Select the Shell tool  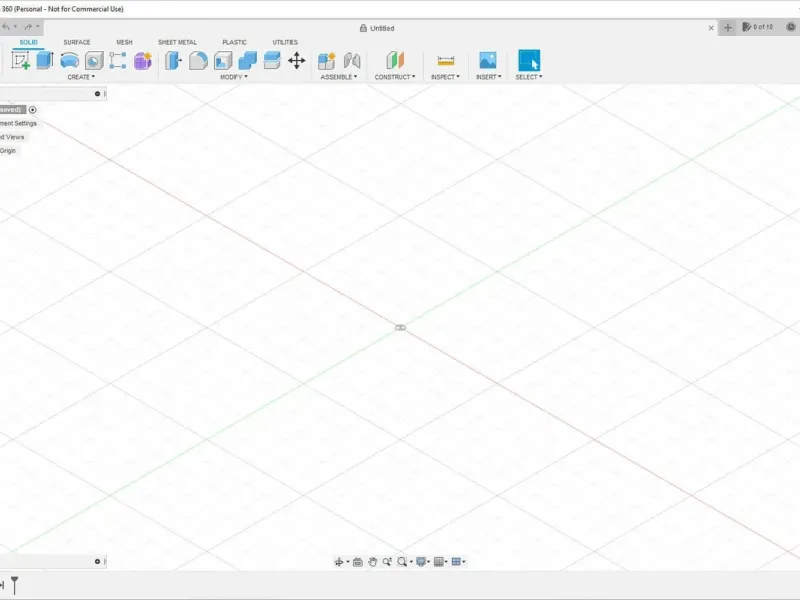[223, 60]
